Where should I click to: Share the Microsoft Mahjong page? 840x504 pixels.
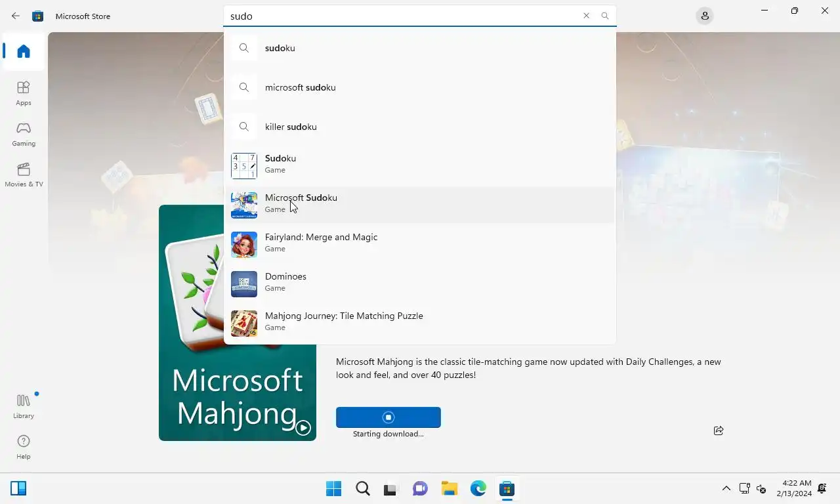pyautogui.click(x=719, y=430)
